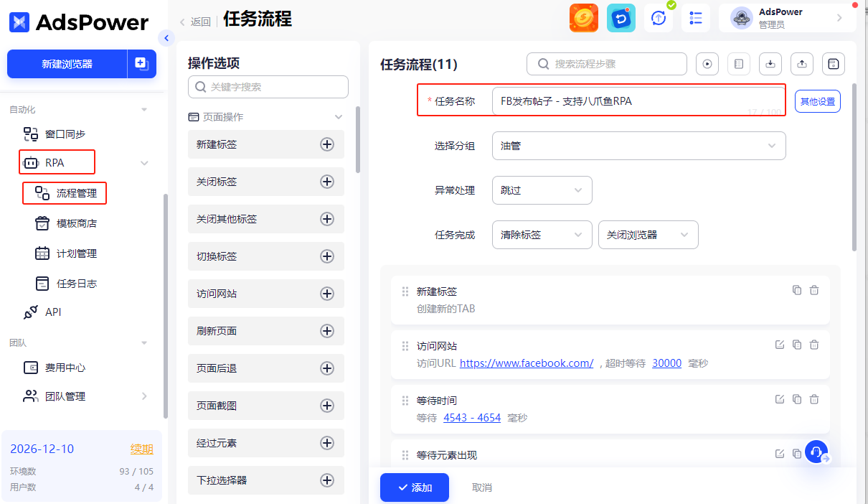This screenshot has height=504, width=868.
Task: Run the task flow with the play icon
Action: pos(707,64)
